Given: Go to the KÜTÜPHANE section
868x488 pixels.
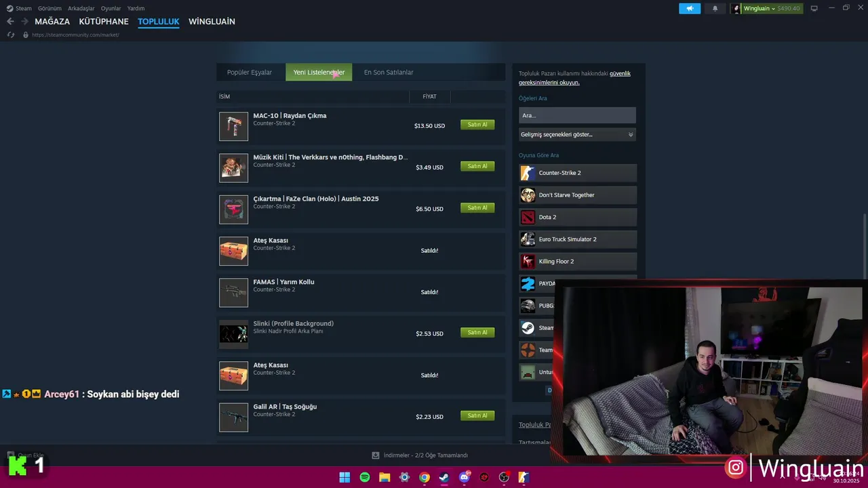Looking at the screenshot, I should click(x=104, y=22).
